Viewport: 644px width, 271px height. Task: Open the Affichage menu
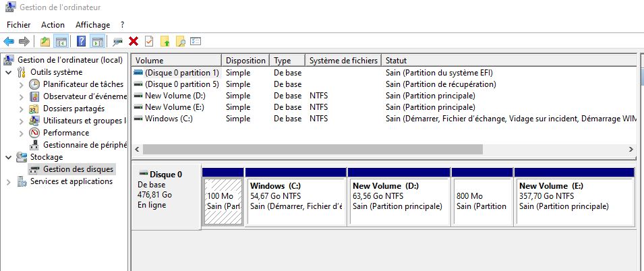click(93, 25)
